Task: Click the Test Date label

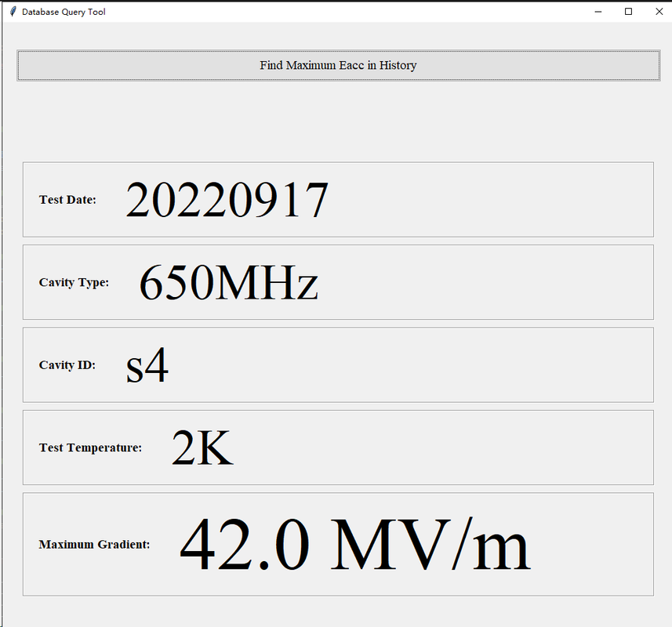Action: [67, 200]
